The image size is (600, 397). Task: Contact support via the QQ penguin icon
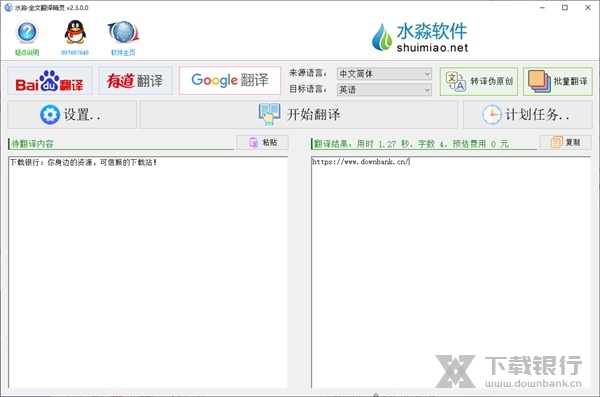[x=75, y=32]
